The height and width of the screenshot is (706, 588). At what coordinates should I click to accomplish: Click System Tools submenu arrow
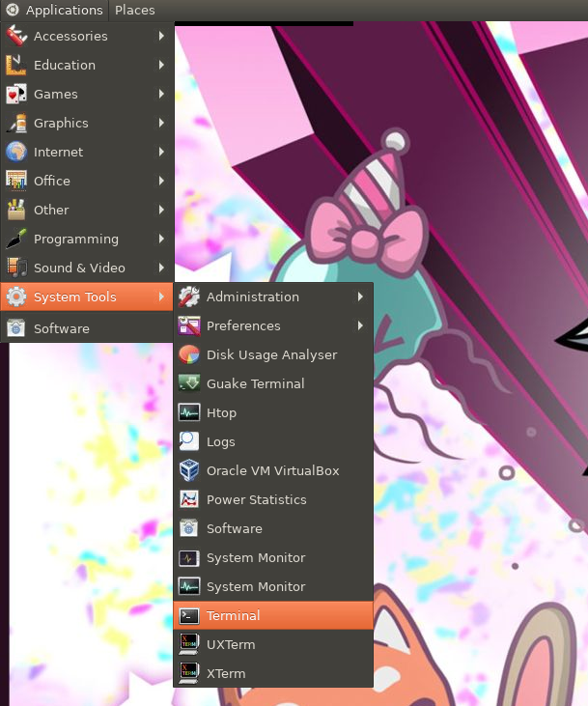[x=161, y=297]
